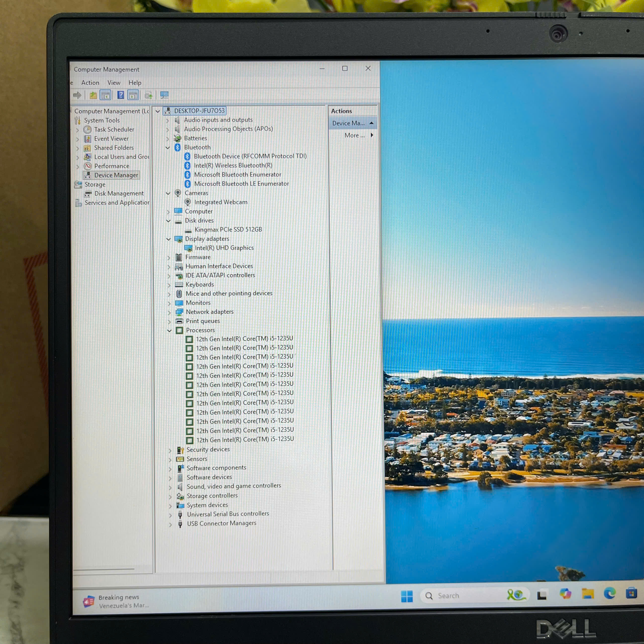Viewport: 644px width, 644px height.
Task: Click More Actions in Actions pane
Action: pyautogui.click(x=355, y=135)
